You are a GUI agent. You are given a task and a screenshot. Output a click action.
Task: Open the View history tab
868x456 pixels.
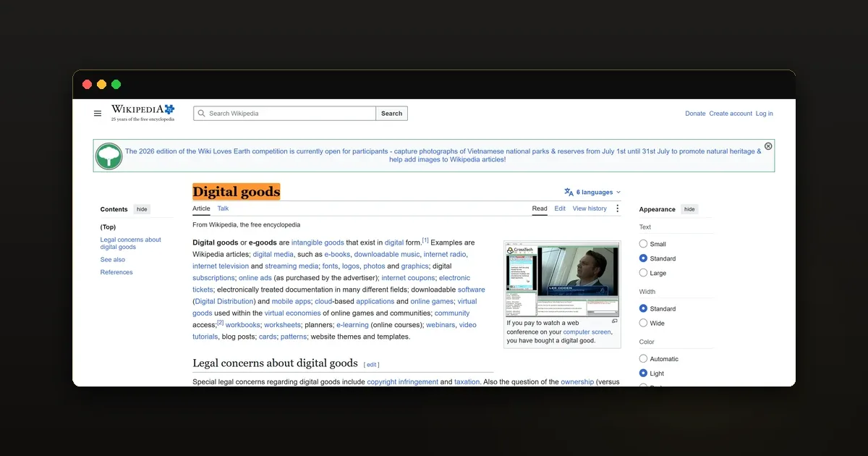click(590, 208)
